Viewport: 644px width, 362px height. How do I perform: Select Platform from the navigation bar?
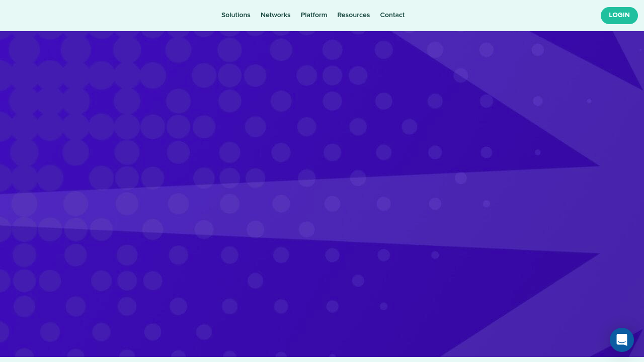click(313, 15)
